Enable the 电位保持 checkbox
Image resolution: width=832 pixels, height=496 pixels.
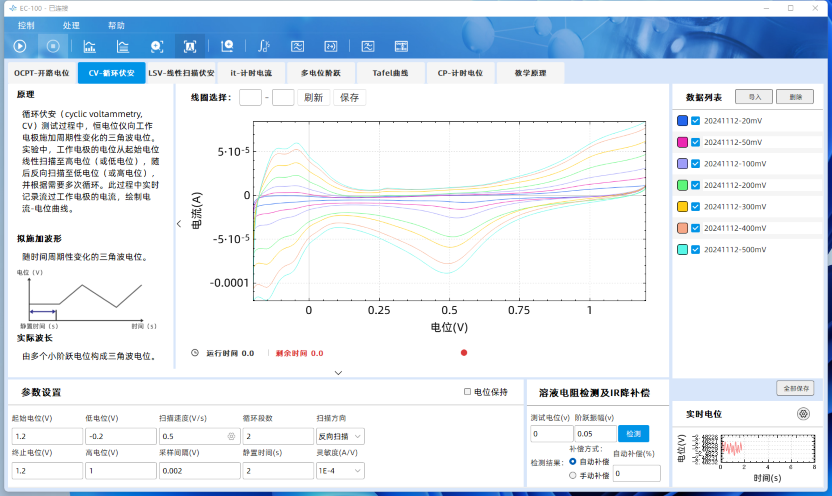pos(467,392)
